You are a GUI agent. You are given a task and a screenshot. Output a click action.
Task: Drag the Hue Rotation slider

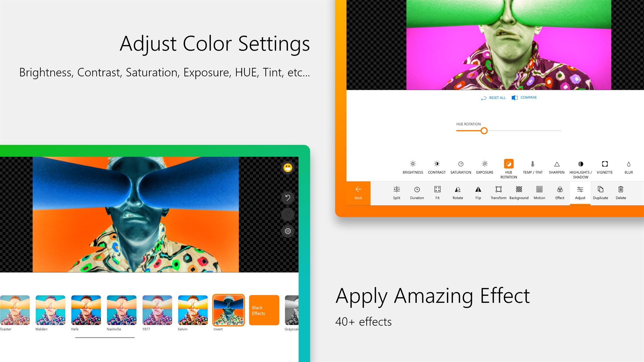[x=483, y=130]
